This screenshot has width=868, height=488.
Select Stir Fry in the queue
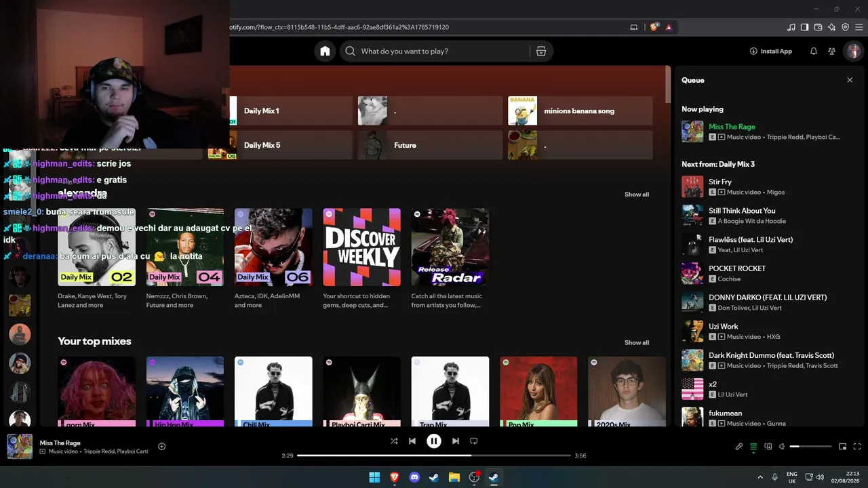[767, 187]
